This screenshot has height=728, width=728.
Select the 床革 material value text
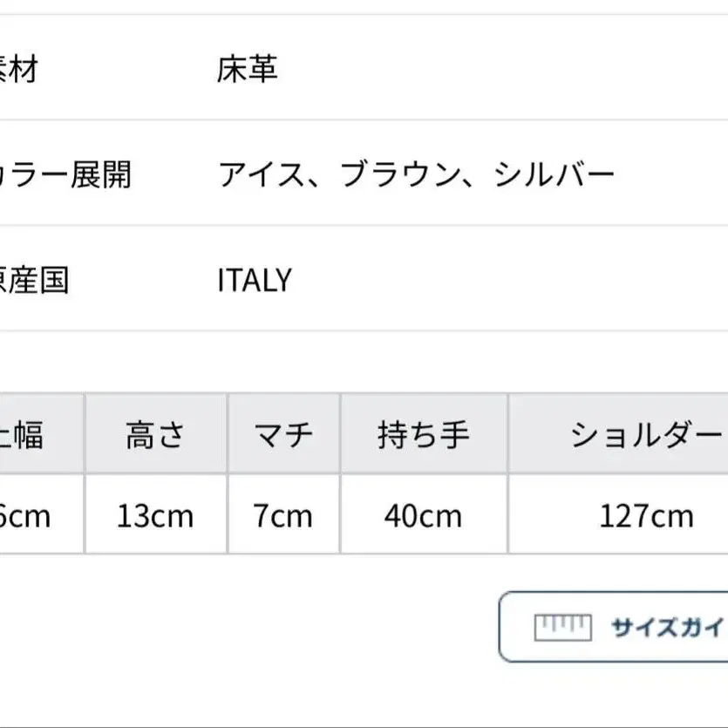click(248, 69)
